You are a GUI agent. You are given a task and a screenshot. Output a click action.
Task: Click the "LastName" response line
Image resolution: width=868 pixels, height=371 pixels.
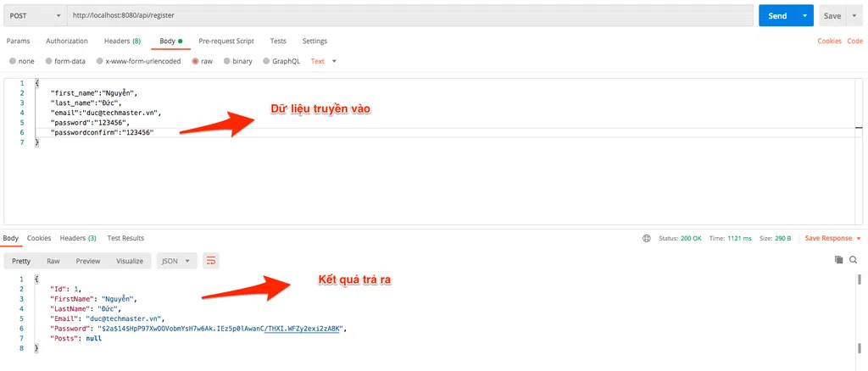pyautogui.click(x=86, y=309)
